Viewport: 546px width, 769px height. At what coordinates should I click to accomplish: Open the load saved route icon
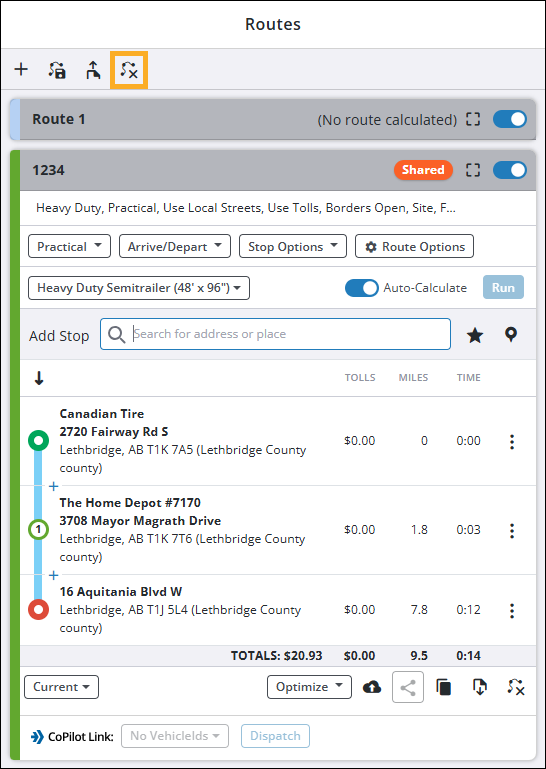point(57,70)
